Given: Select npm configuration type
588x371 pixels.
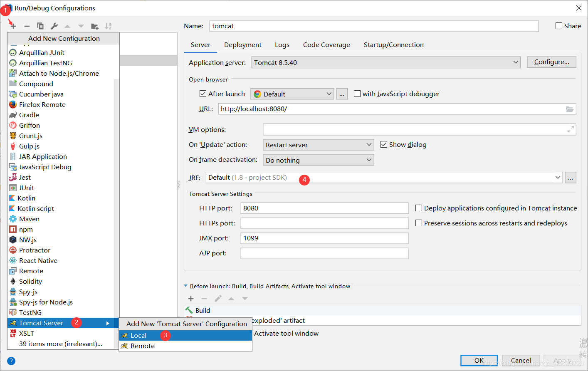Looking at the screenshot, I should click(x=60, y=230).
